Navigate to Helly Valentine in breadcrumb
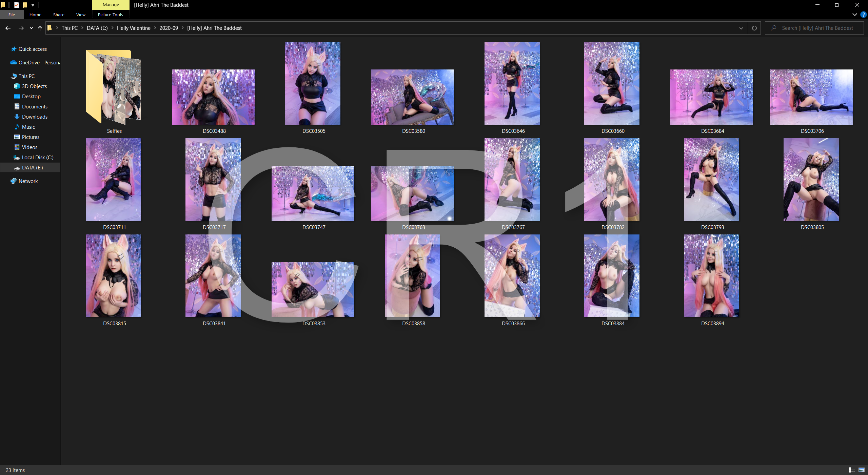This screenshot has width=868, height=475. pos(133,28)
